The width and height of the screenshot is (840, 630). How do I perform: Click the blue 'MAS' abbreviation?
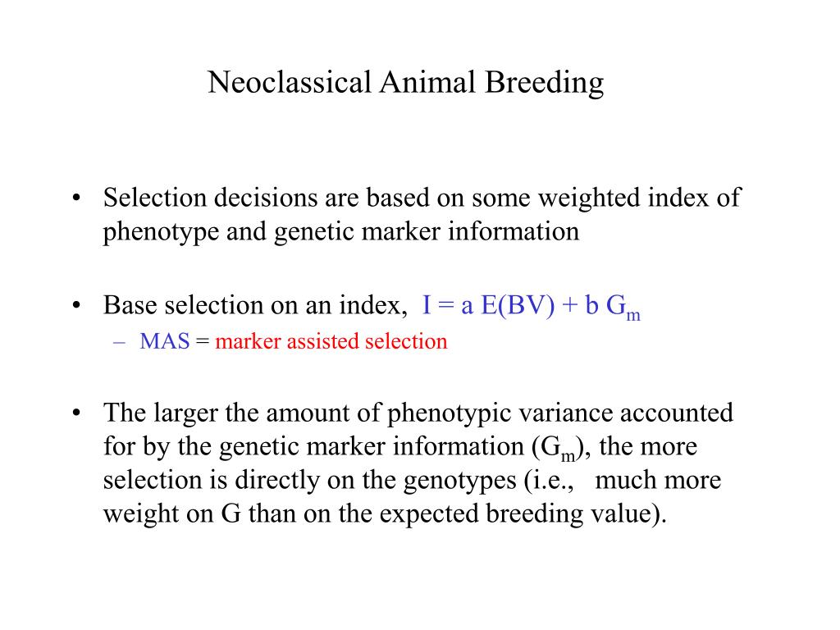(164, 341)
